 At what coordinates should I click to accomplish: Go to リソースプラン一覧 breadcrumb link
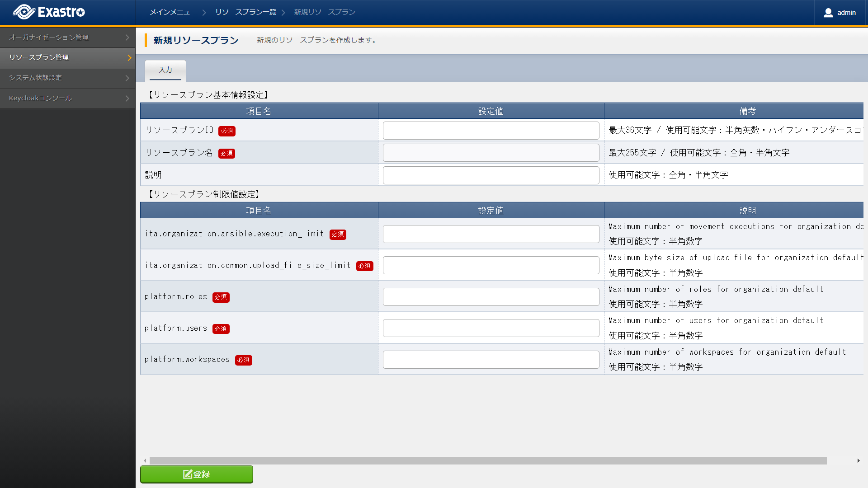click(x=245, y=12)
